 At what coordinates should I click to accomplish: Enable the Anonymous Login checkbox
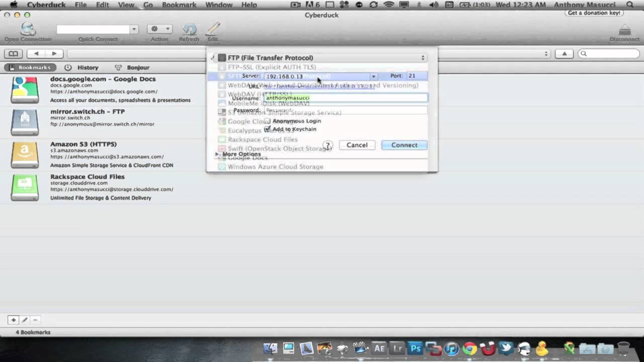pyautogui.click(x=268, y=121)
